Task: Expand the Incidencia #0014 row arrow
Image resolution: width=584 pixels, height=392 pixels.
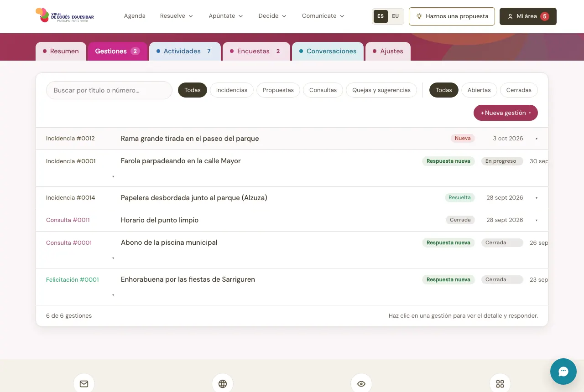Action: [537, 198]
